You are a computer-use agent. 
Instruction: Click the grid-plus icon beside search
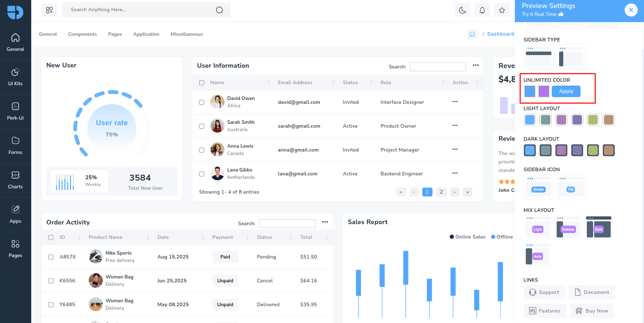tap(49, 10)
